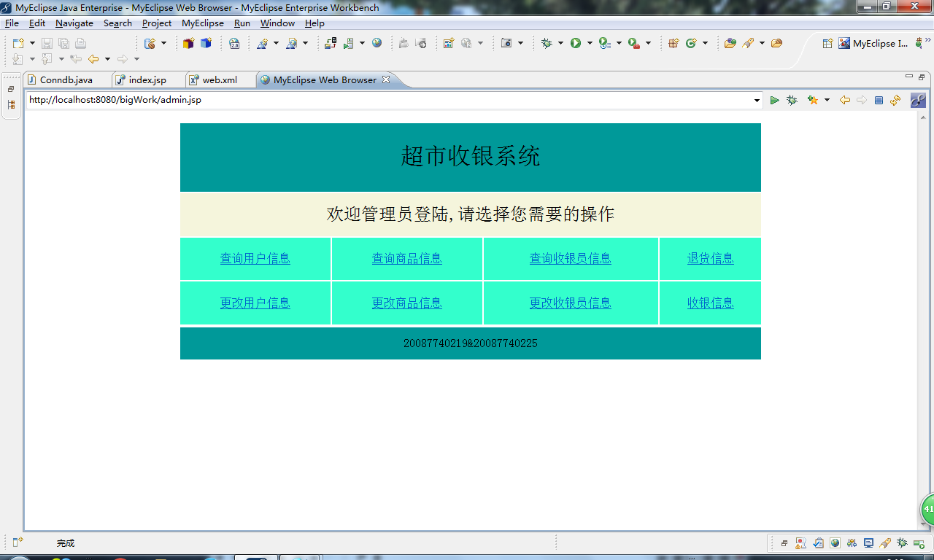Viewport: 934px width, 560px height.
Task: Click the camera screenshot capture icon
Action: [506, 44]
